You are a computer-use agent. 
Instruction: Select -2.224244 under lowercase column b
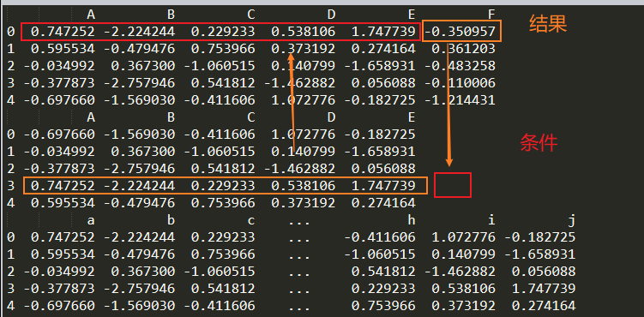pyautogui.click(x=139, y=237)
